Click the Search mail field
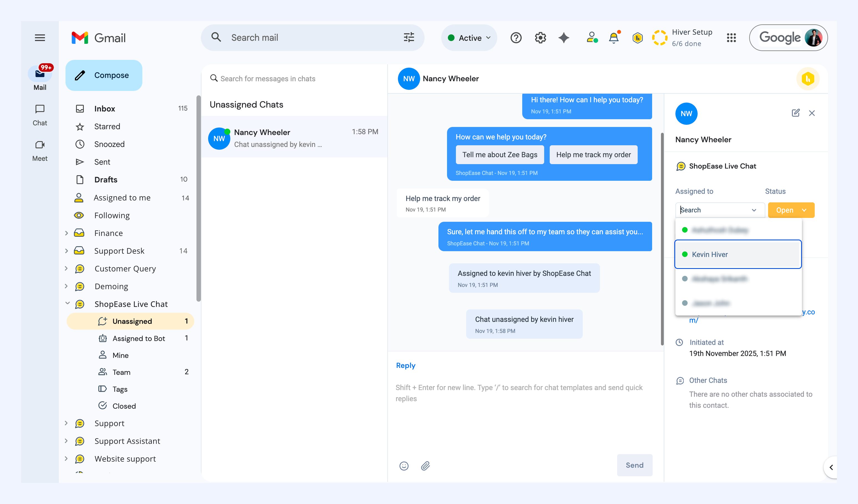Viewport: 858px width, 504px height. [x=312, y=38]
